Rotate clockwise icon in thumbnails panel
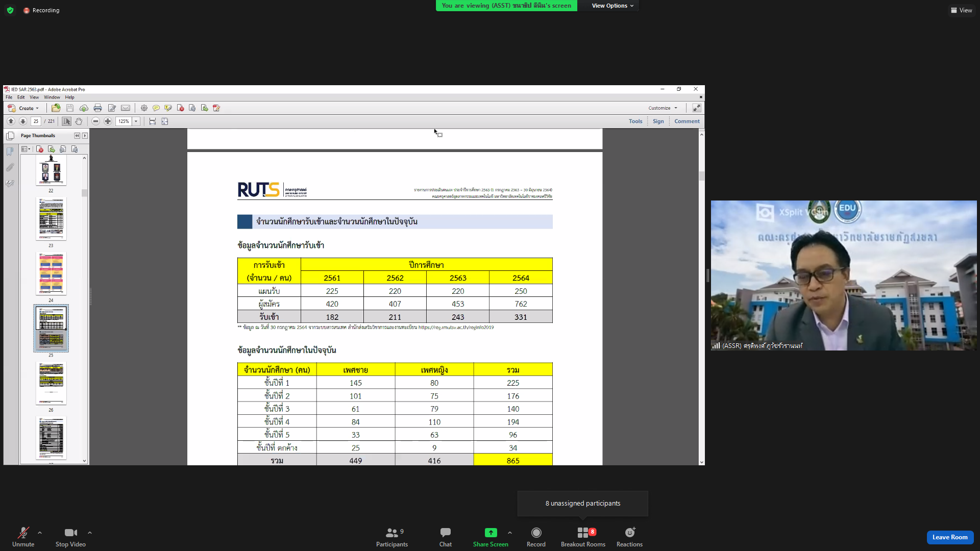Image resolution: width=980 pixels, height=551 pixels. coord(75,149)
